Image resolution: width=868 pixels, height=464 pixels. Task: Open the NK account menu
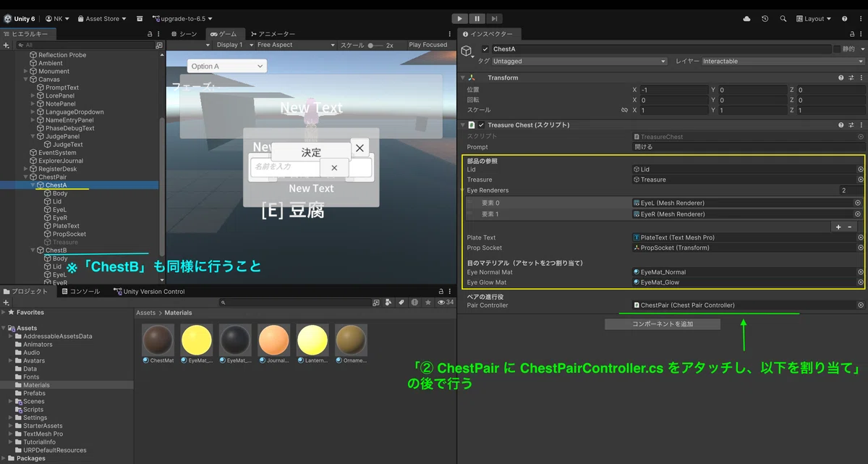pos(58,19)
